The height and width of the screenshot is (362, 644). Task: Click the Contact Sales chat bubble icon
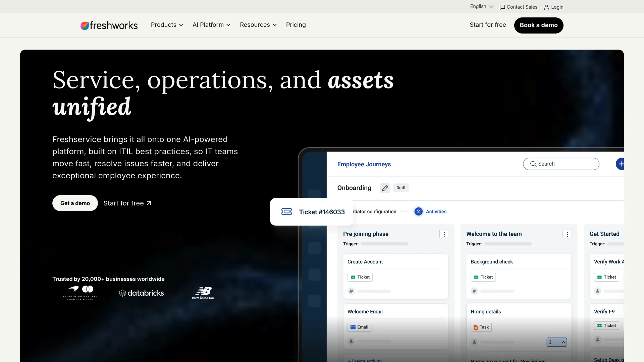pos(502,7)
